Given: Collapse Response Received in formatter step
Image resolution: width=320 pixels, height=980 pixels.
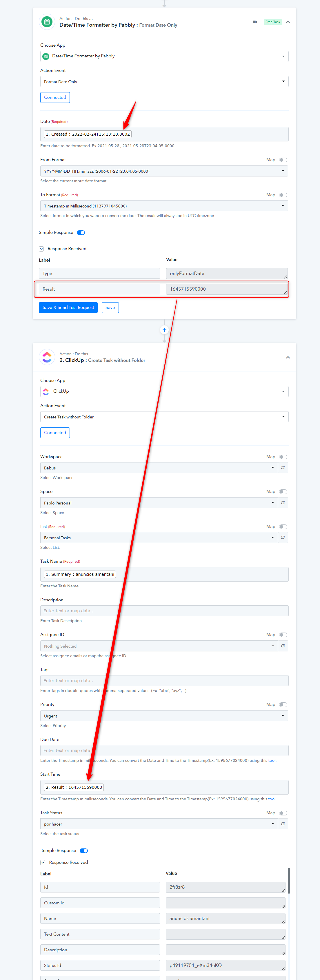Looking at the screenshot, I should (x=41, y=249).
